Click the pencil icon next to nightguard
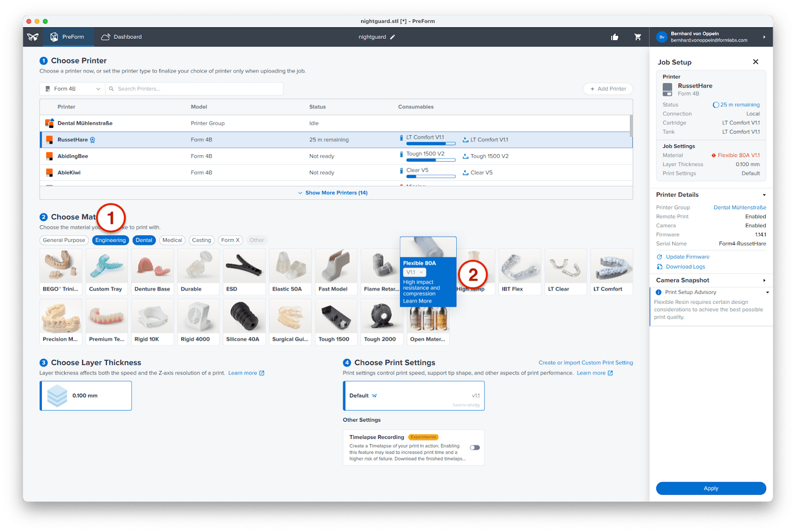Image resolution: width=796 pixels, height=532 pixels. pyautogui.click(x=393, y=37)
